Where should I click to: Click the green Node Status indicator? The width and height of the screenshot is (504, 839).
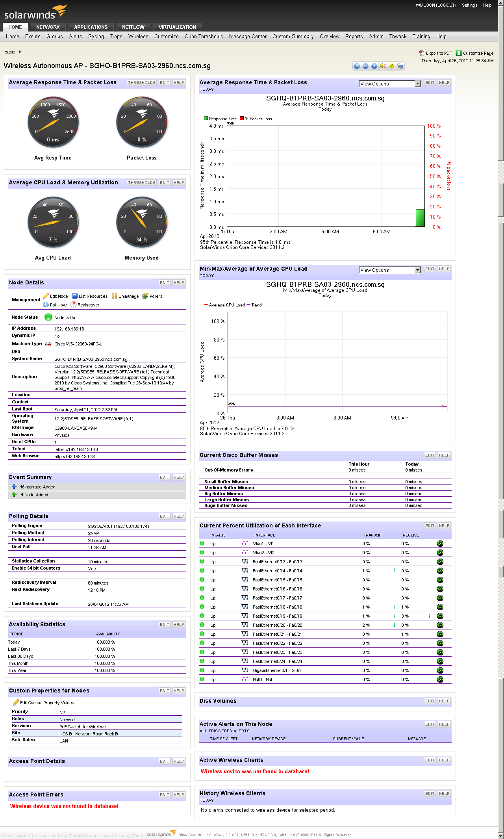pyautogui.click(x=48, y=317)
